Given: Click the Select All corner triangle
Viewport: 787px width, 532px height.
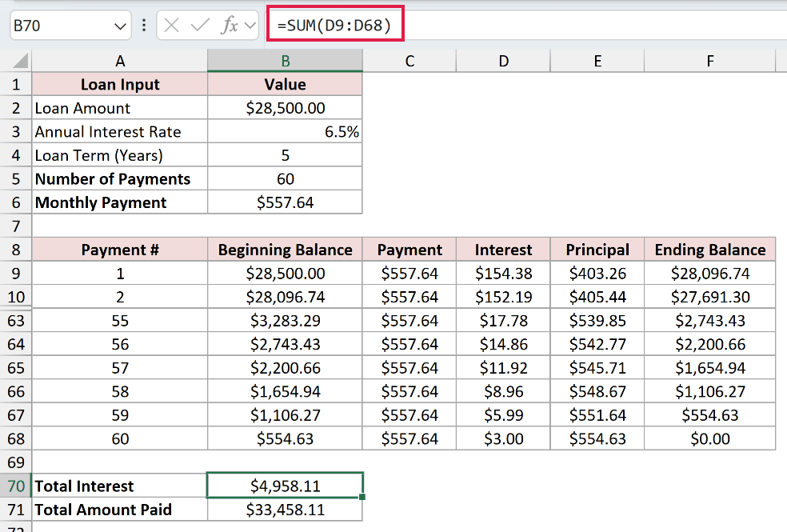Looking at the screenshot, I should [20, 61].
